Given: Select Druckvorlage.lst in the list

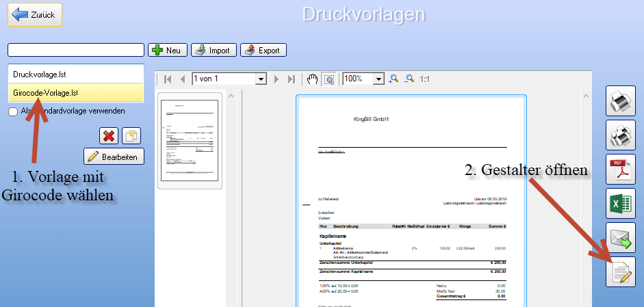Looking at the screenshot, I should (76, 75).
